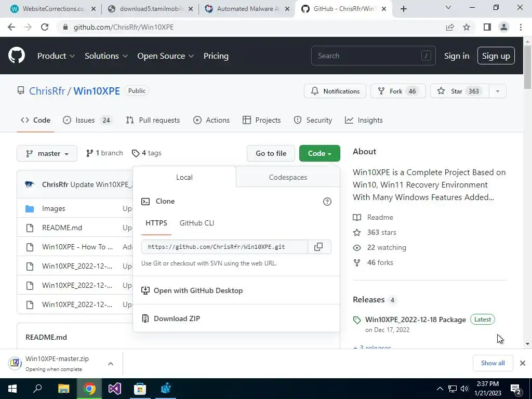Select the HTTPS clone option

(x=156, y=223)
